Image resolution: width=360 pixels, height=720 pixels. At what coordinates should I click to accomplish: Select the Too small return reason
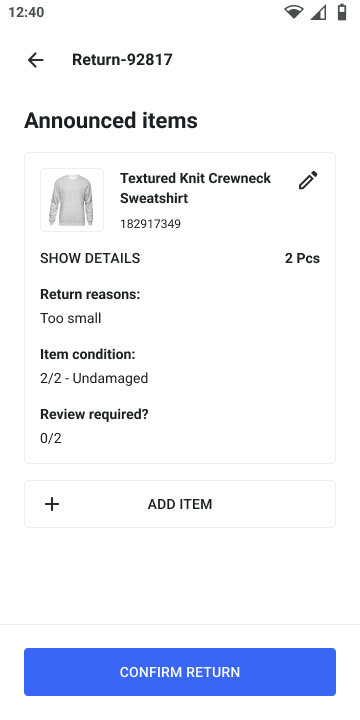point(71,318)
